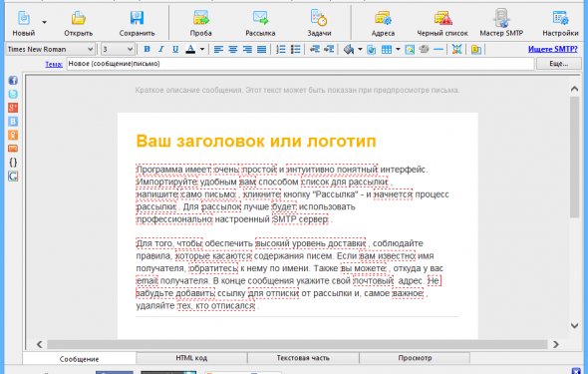The width and height of the screenshot is (588, 374).
Task: Click the Twitter sidebar icon
Action: (x=13, y=94)
